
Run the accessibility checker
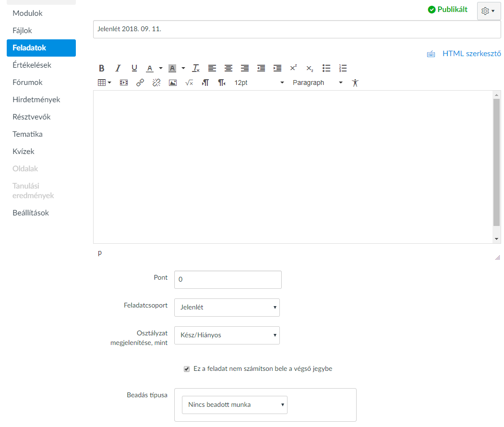pos(355,83)
